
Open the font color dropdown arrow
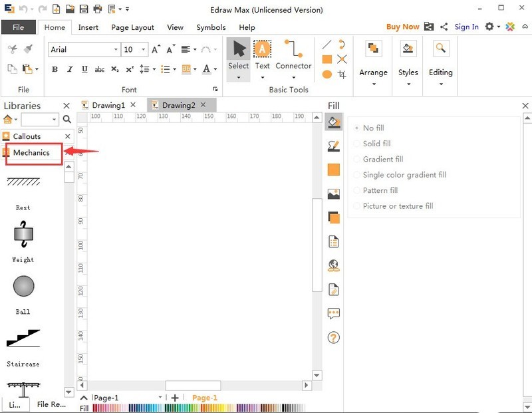click(x=215, y=69)
